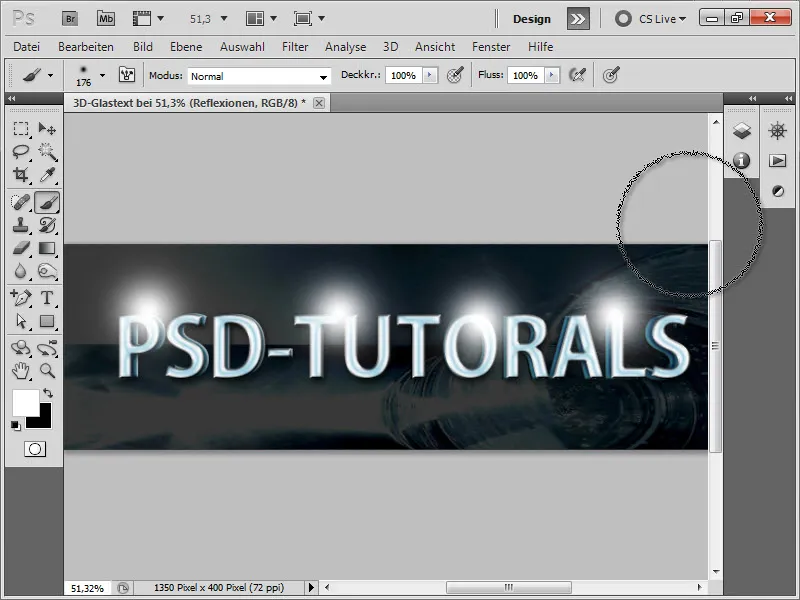Screen dimensions: 800x600
Task: Click the Deckkr. 100% opacity field
Action: coord(404,76)
